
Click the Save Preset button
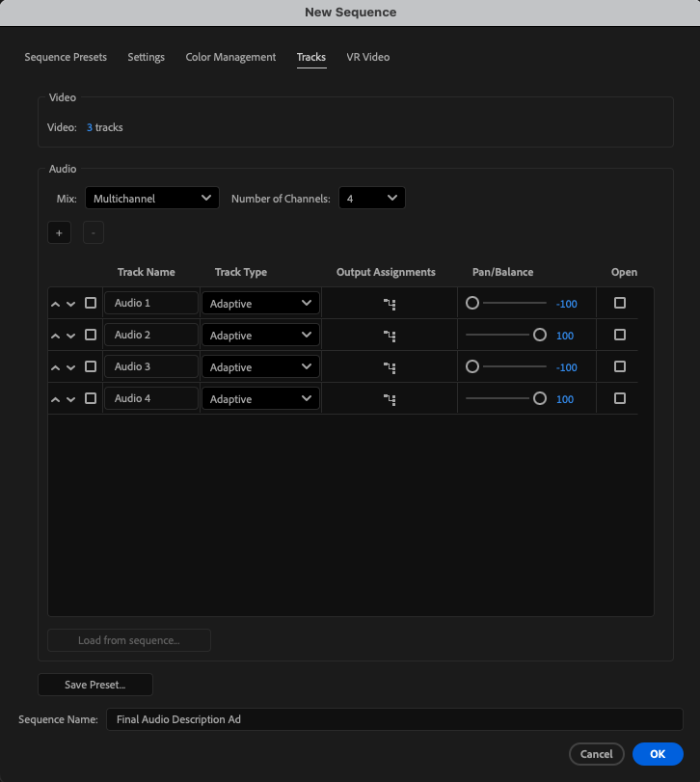pos(94,685)
